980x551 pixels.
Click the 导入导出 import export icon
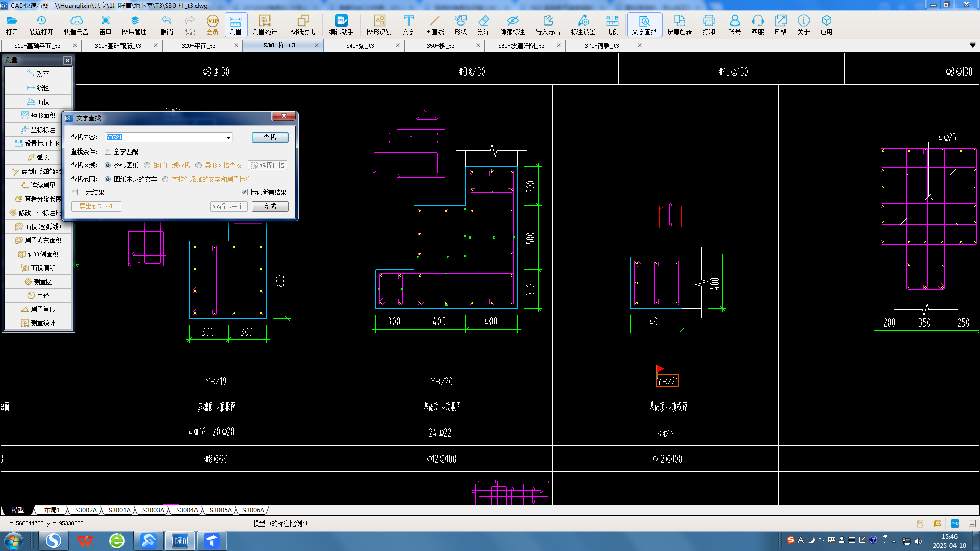(548, 24)
